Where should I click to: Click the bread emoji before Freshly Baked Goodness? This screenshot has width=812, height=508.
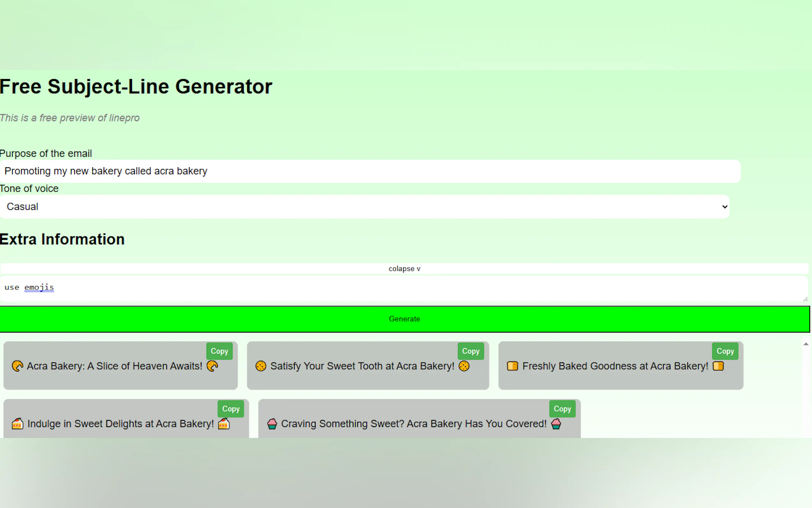click(512, 366)
